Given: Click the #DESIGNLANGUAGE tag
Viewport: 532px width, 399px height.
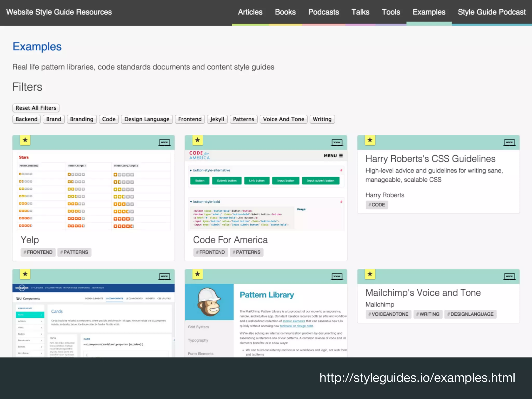Looking at the screenshot, I should pyautogui.click(x=470, y=314).
